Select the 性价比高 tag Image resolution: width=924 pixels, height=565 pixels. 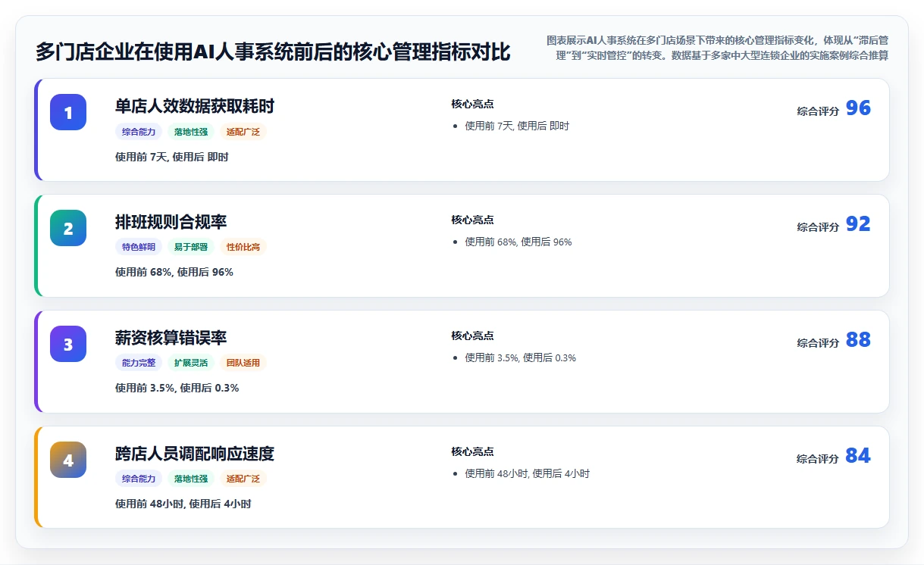click(x=243, y=247)
